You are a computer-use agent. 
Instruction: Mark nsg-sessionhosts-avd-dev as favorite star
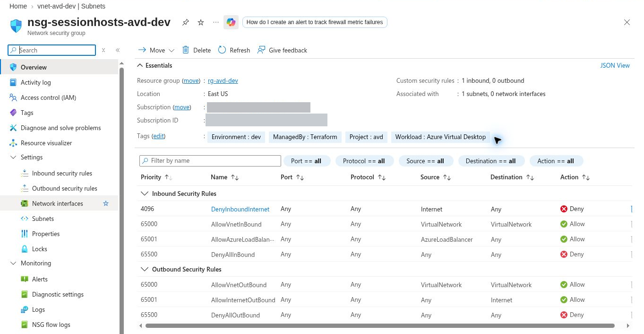(x=201, y=22)
